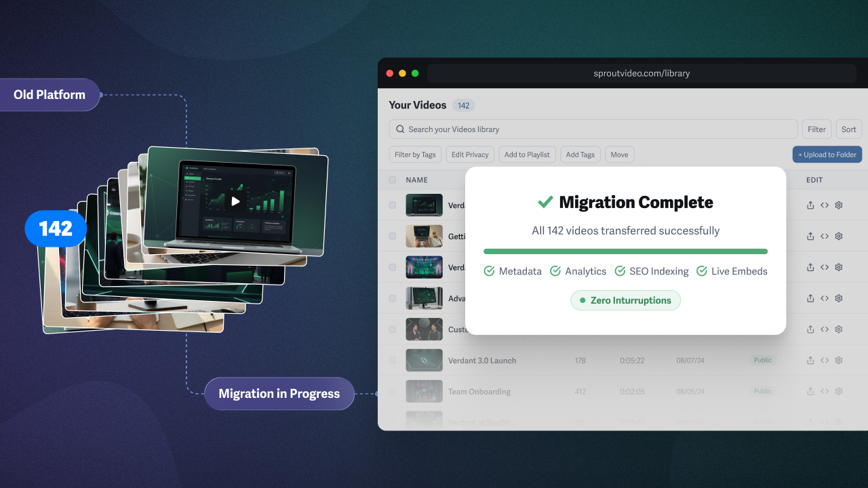Share the video with neon stage thumbnail
The width and height of the screenshot is (868, 488).
[810, 268]
